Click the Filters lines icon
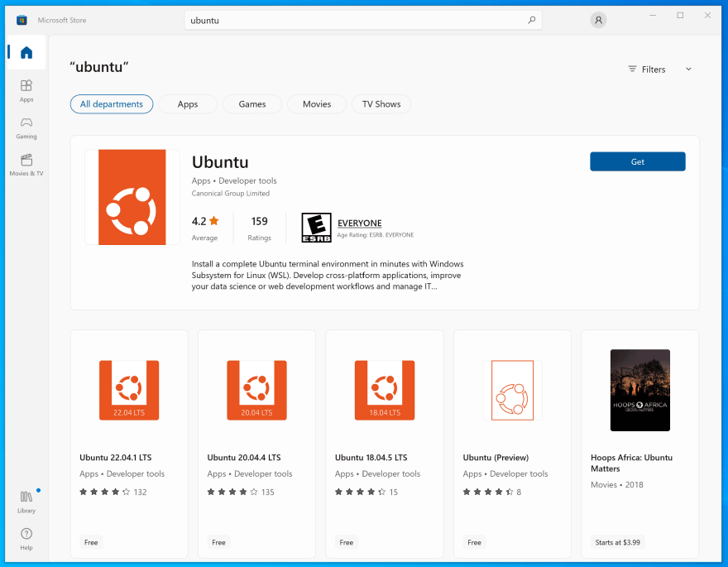The height and width of the screenshot is (567, 728). click(x=632, y=69)
